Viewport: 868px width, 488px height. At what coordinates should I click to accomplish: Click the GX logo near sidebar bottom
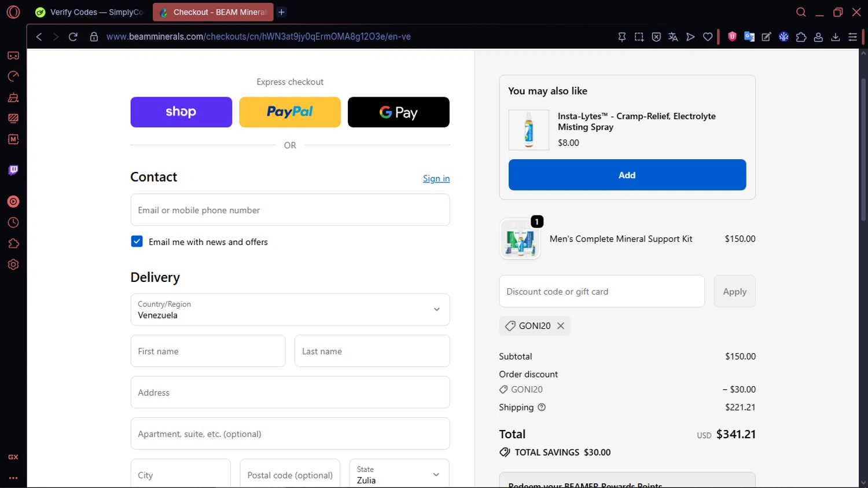tap(13, 457)
